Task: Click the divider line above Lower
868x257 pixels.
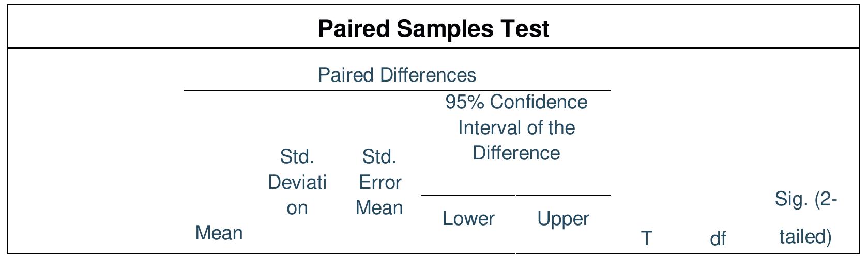Action: tap(468, 195)
